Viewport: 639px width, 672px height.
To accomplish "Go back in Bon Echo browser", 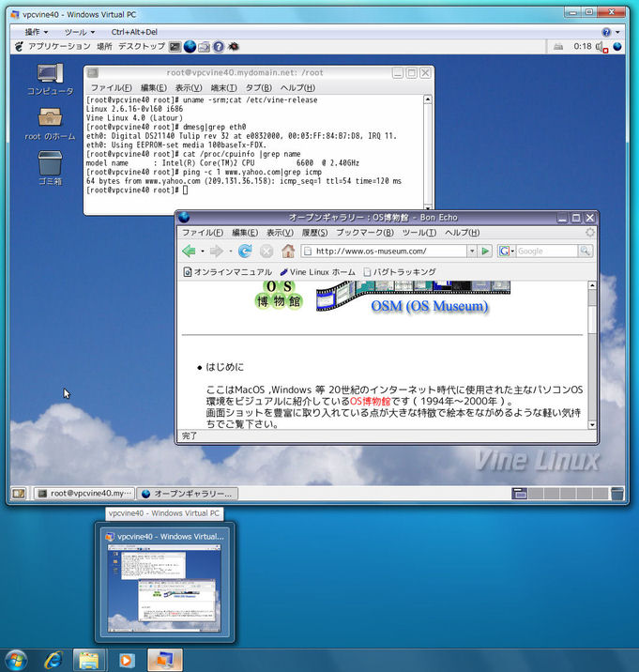I will [x=189, y=251].
